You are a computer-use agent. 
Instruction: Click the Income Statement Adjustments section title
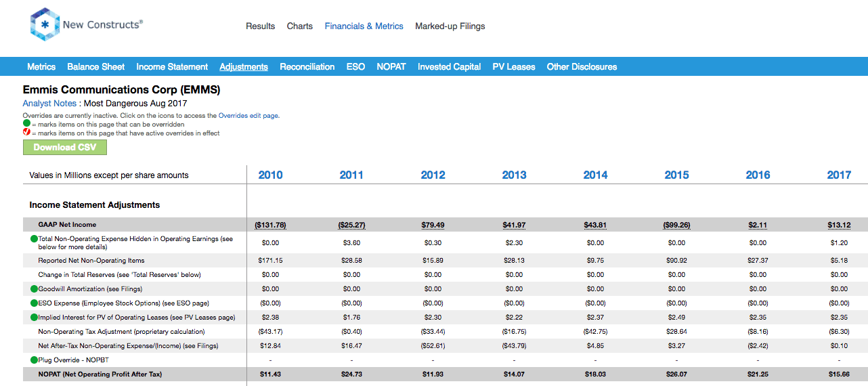[x=95, y=205]
